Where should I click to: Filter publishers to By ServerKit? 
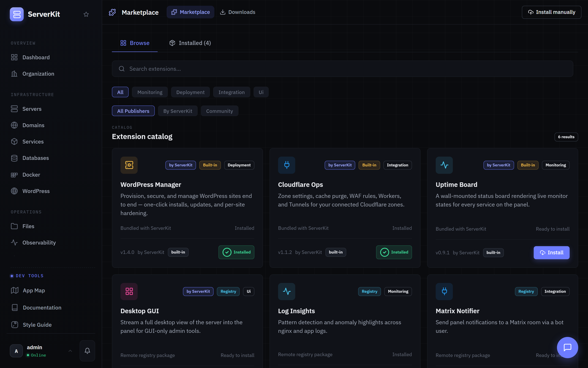(178, 111)
